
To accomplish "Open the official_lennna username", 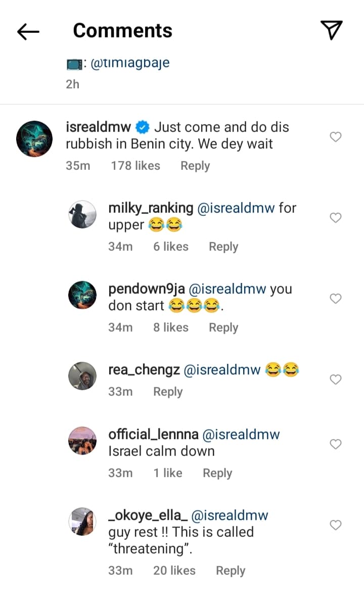I will pyautogui.click(x=154, y=434).
